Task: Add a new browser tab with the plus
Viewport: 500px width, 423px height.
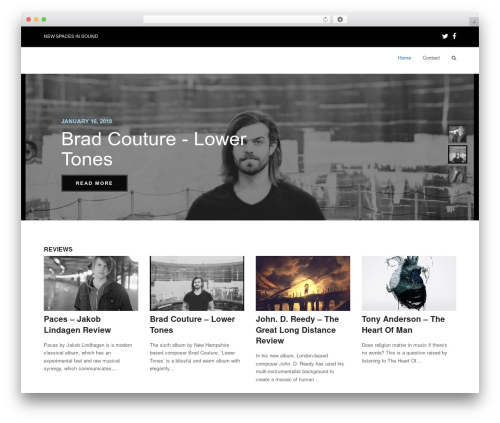Action: click(x=474, y=22)
